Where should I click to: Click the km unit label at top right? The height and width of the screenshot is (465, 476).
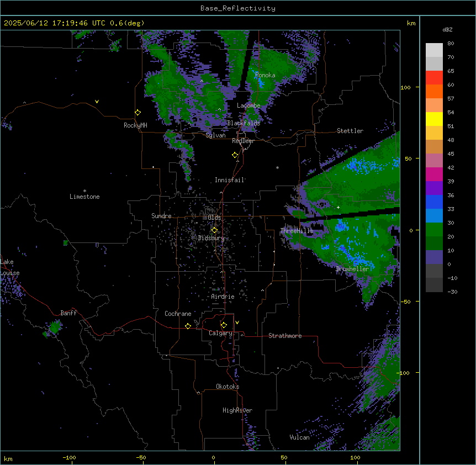coord(411,23)
